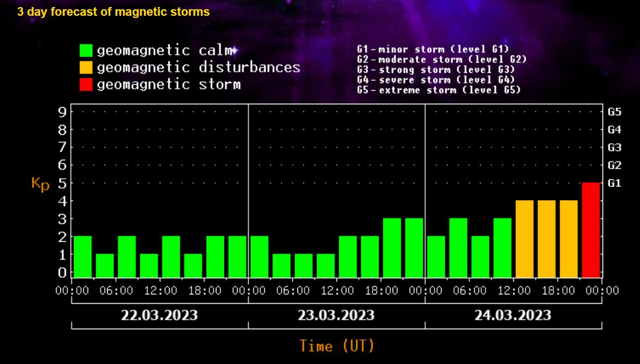Click the 22.03.2023 date label

(159, 315)
